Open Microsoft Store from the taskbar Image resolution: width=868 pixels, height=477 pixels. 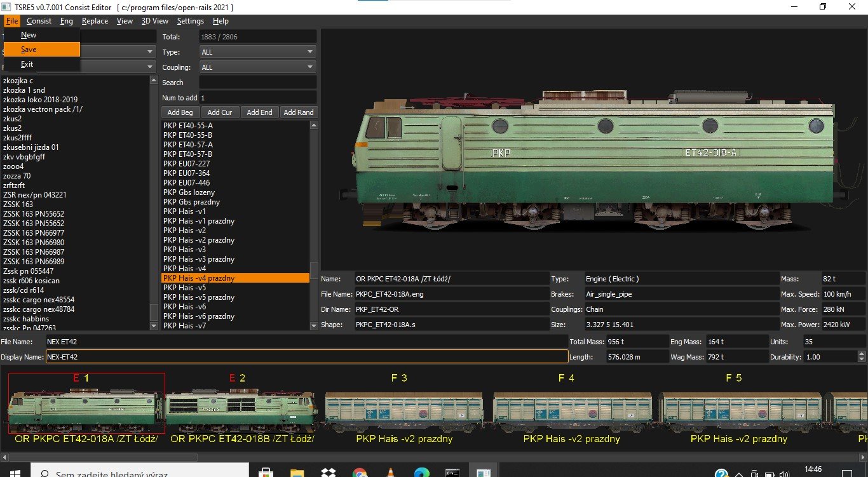266,473
